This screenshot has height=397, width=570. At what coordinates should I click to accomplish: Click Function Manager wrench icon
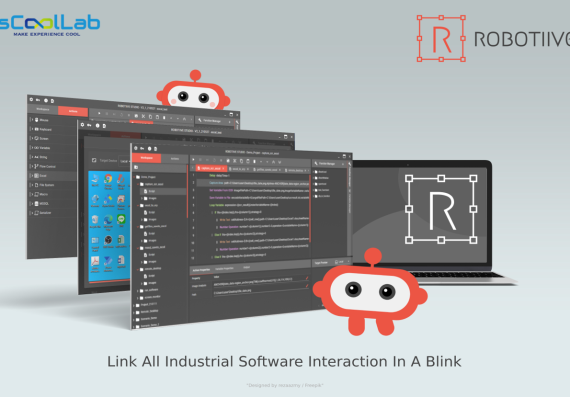click(316, 164)
